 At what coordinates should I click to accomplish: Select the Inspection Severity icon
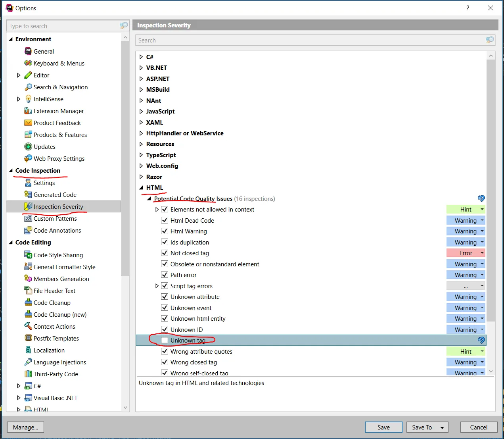pyautogui.click(x=28, y=206)
